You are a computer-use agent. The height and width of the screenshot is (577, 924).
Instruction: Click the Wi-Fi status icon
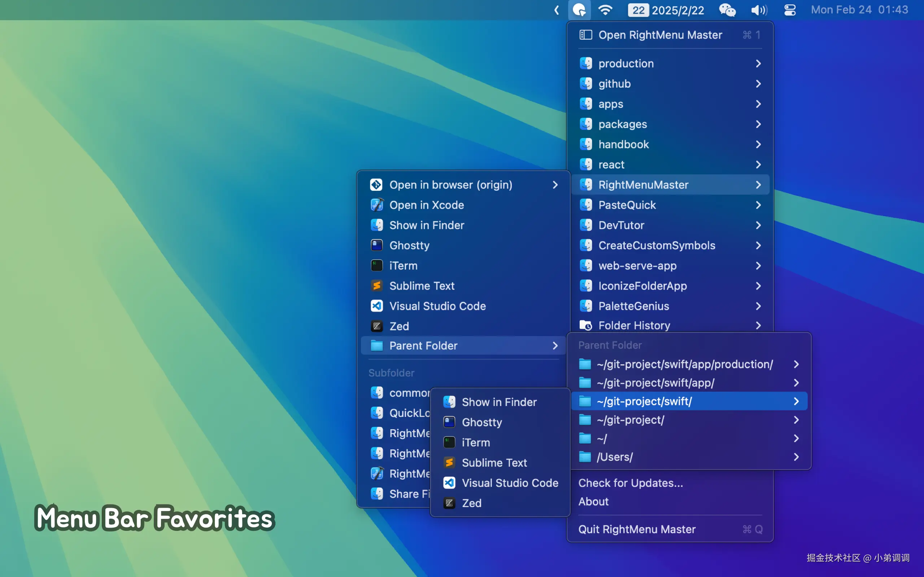(605, 10)
